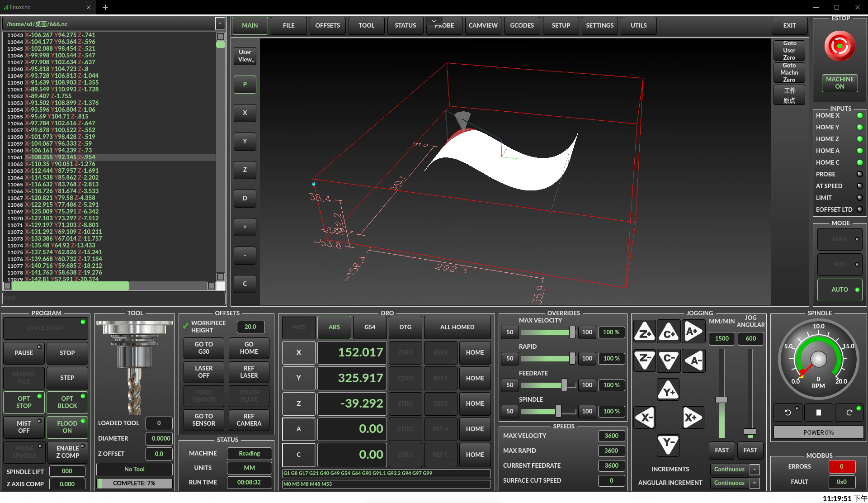Switch MIST OFF toggle button
Viewport: 868px width, 503px height.
pos(24,427)
